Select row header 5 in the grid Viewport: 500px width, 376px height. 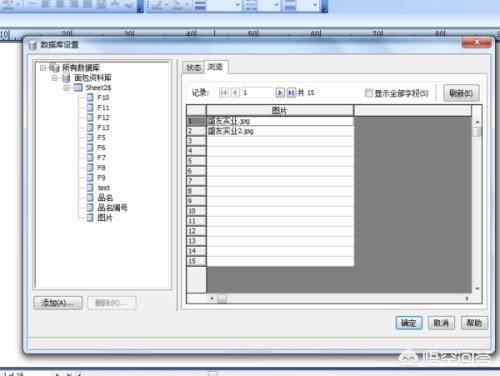[x=196, y=161]
